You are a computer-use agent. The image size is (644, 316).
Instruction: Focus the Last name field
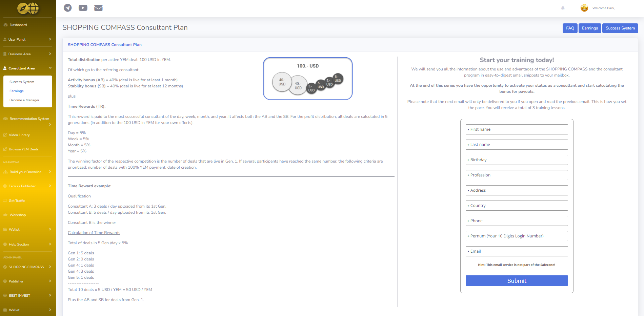click(x=517, y=145)
